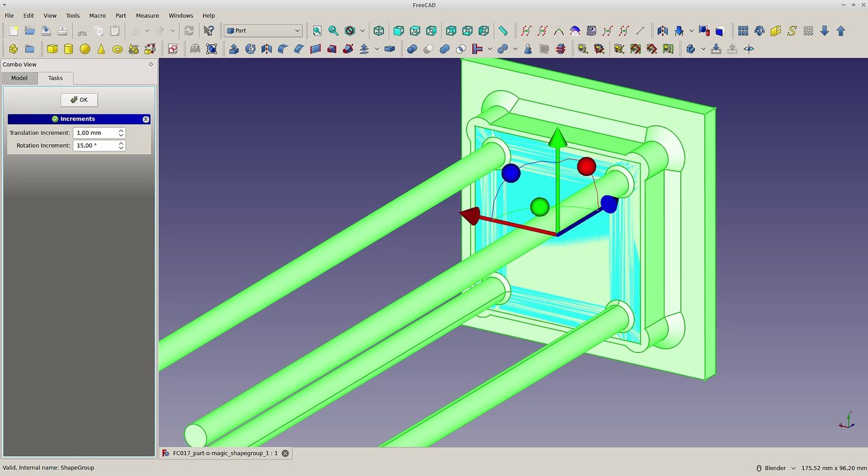Click the Extrude tool icon
The image size is (868, 476).
pos(234,49)
